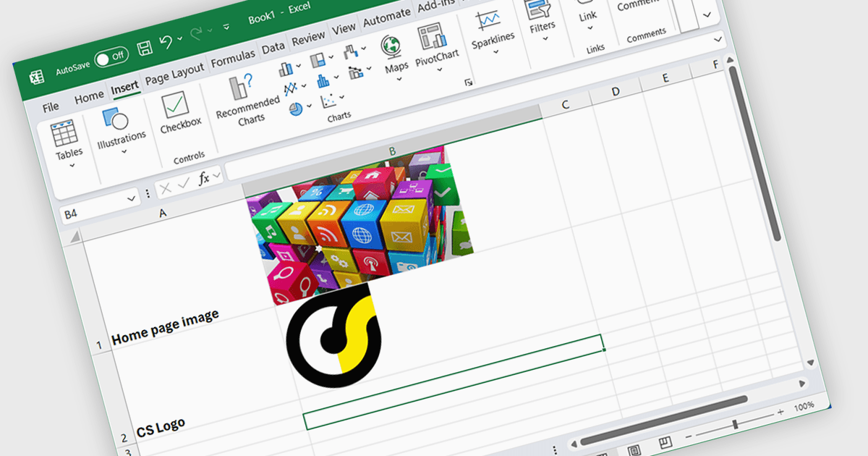
Task: Click the 'Home page image' cell
Action: pyautogui.click(x=165, y=327)
